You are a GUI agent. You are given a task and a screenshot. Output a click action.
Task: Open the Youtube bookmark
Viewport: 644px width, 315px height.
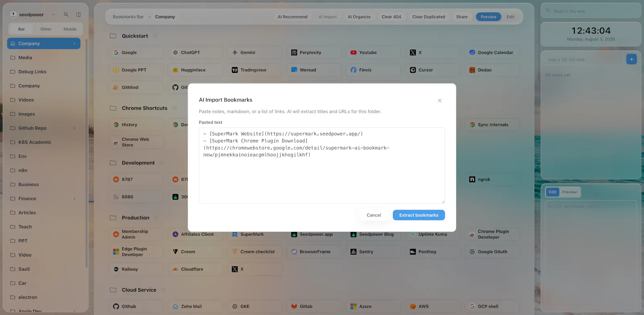coord(374,52)
